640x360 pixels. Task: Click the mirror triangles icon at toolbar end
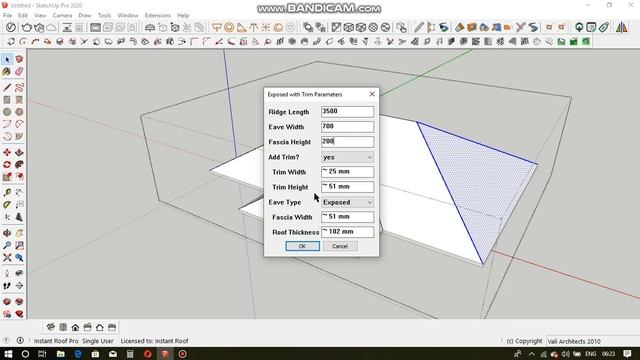(622, 27)
